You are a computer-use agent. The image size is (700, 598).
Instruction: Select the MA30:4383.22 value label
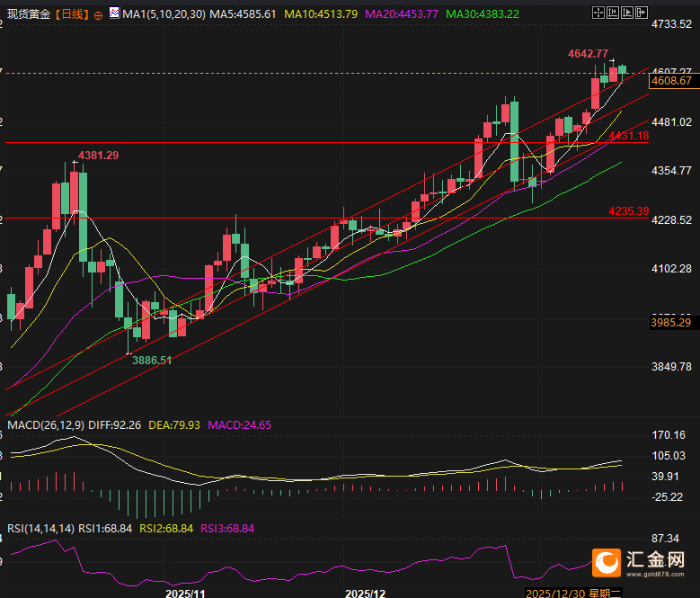pos(483,14)
